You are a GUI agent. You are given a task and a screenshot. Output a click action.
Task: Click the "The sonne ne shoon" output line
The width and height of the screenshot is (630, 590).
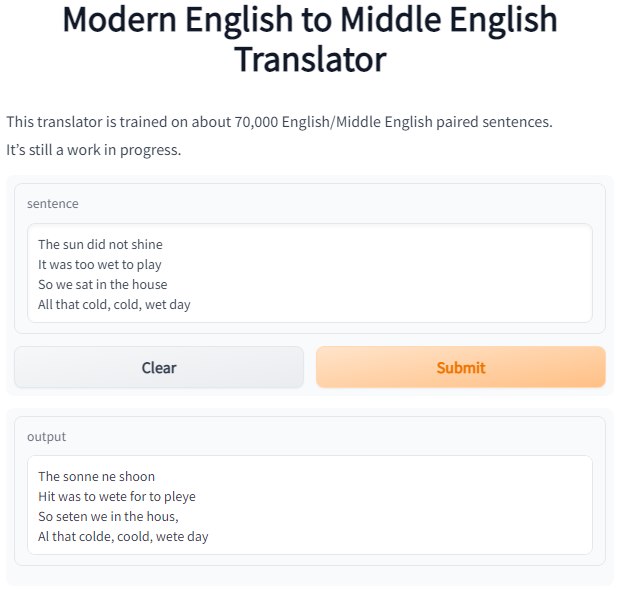(96, 477)
